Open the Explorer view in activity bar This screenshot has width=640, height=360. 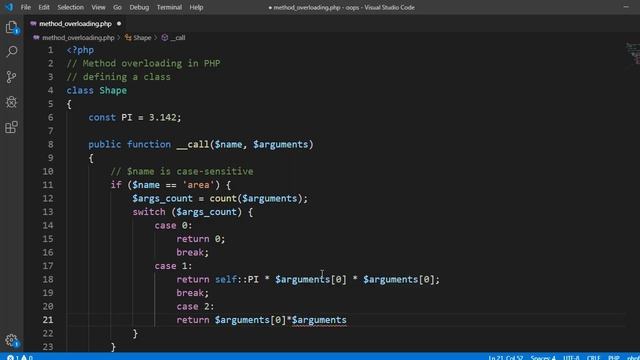point(11,27)
